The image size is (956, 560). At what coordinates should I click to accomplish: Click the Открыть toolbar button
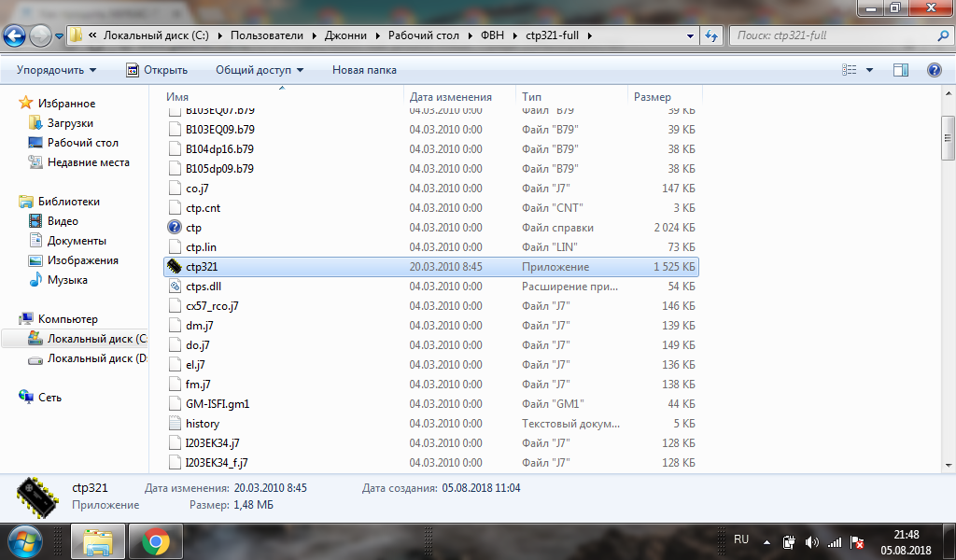157,70
